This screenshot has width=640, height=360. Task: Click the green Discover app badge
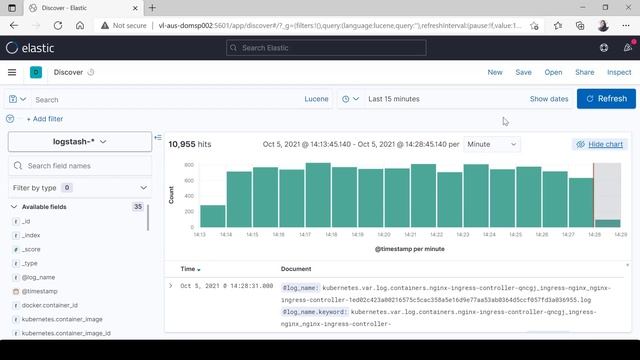(36, 72)
